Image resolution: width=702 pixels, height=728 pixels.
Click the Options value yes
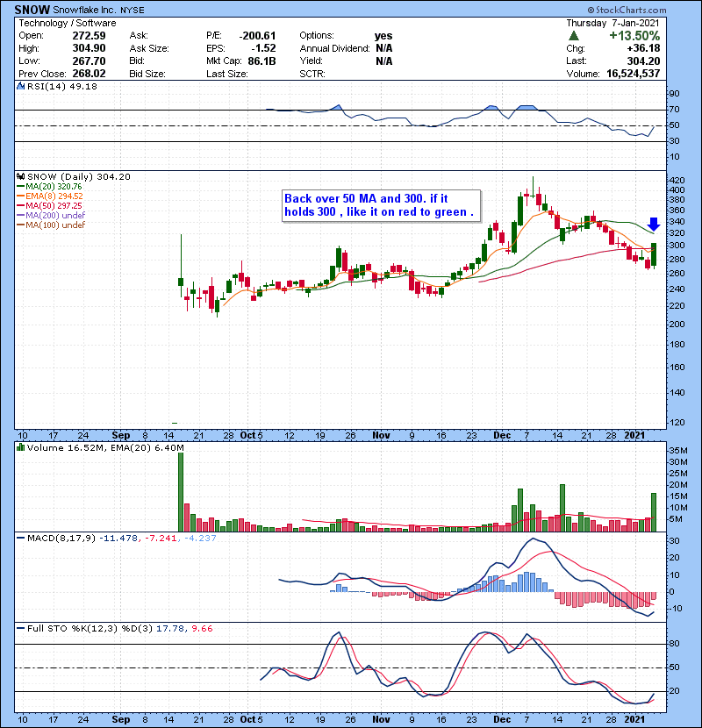(383, 36)
